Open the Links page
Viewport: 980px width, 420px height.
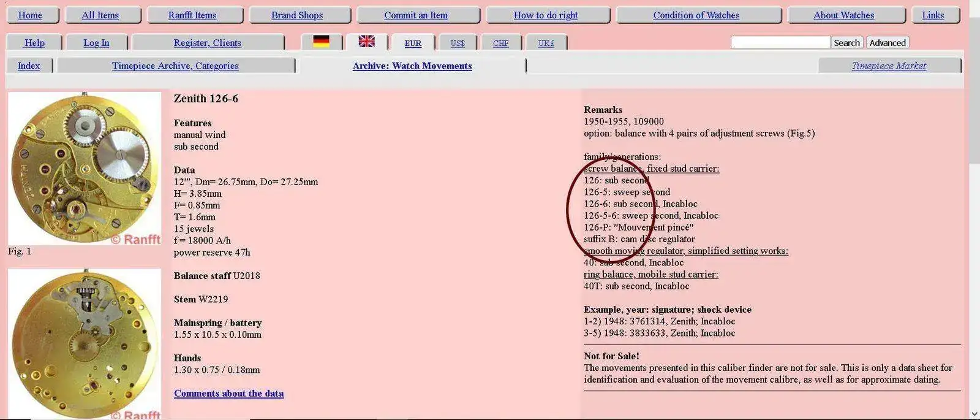click(933, 15)
